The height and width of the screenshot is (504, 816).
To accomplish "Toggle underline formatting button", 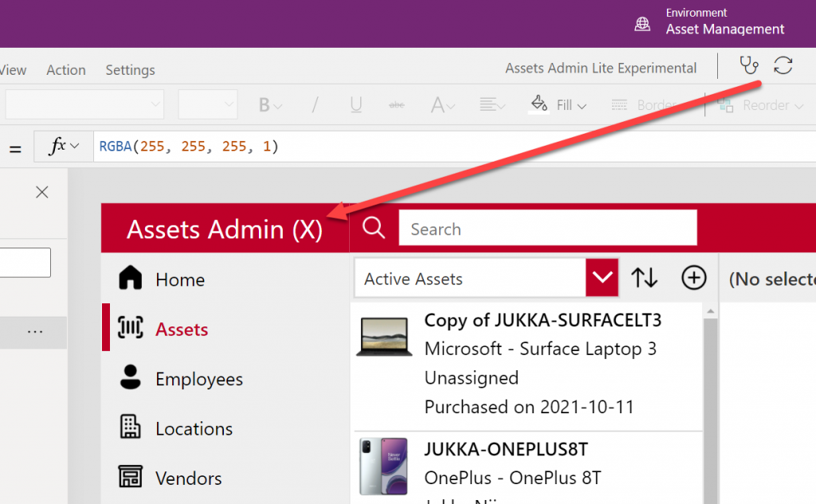I will tap(356, 105).
